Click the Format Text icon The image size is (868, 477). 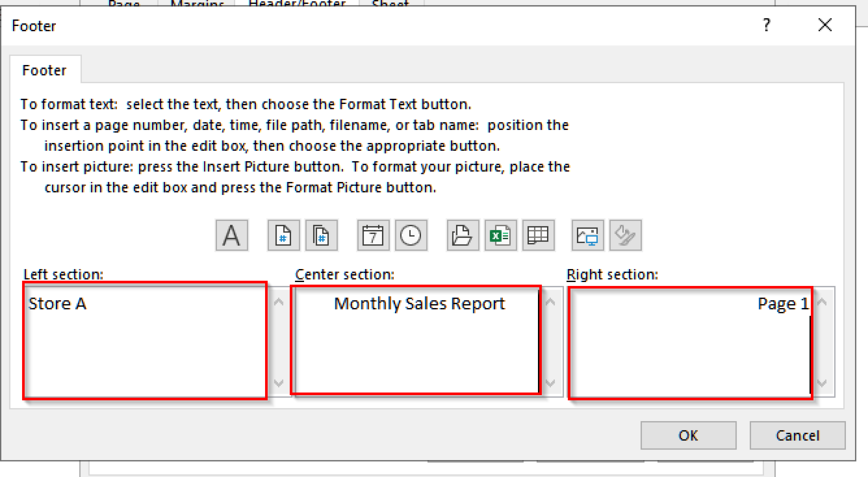click(x=232, y=235)
